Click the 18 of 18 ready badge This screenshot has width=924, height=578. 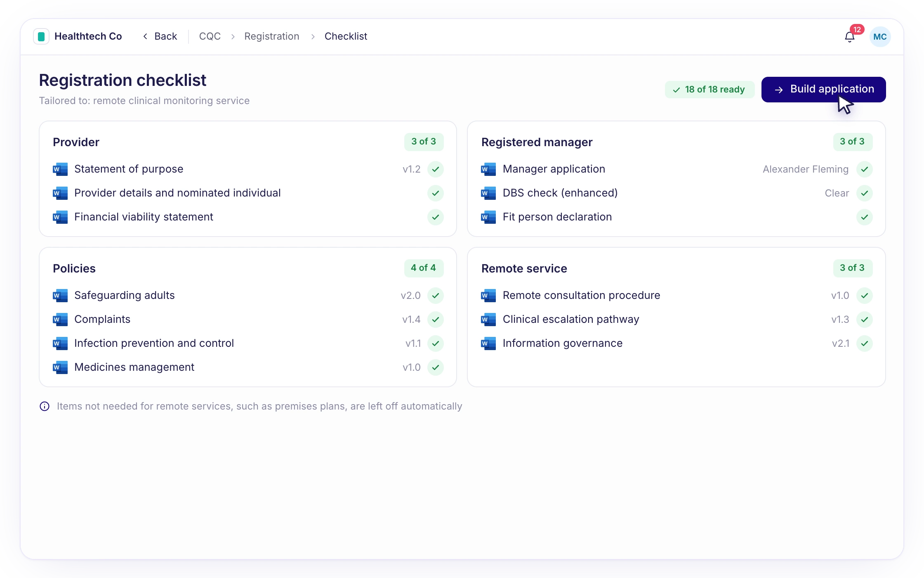(709, 90)
